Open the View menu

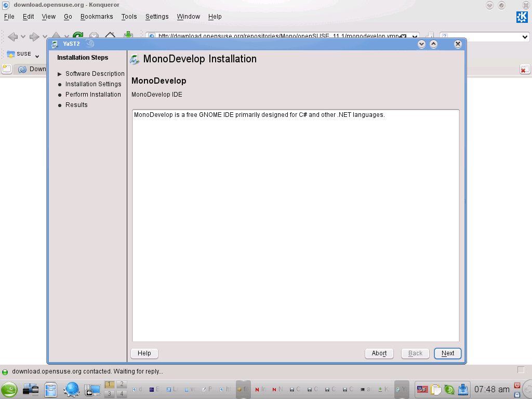click(x=48, y=17)
